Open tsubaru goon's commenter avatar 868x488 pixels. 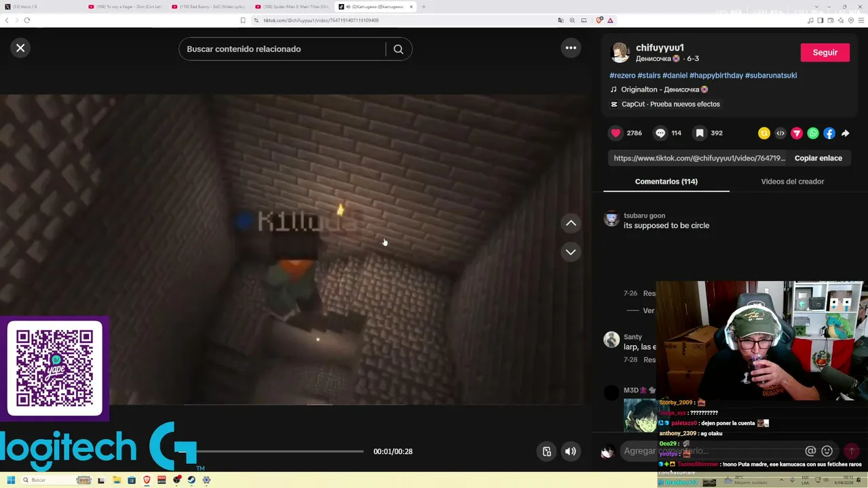pyautogui.click(x=612, y=219)
